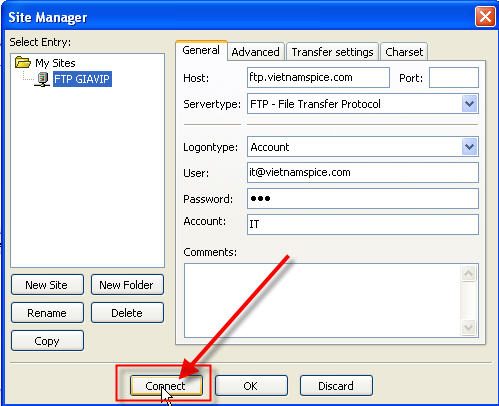Click the Discard button

336,386
